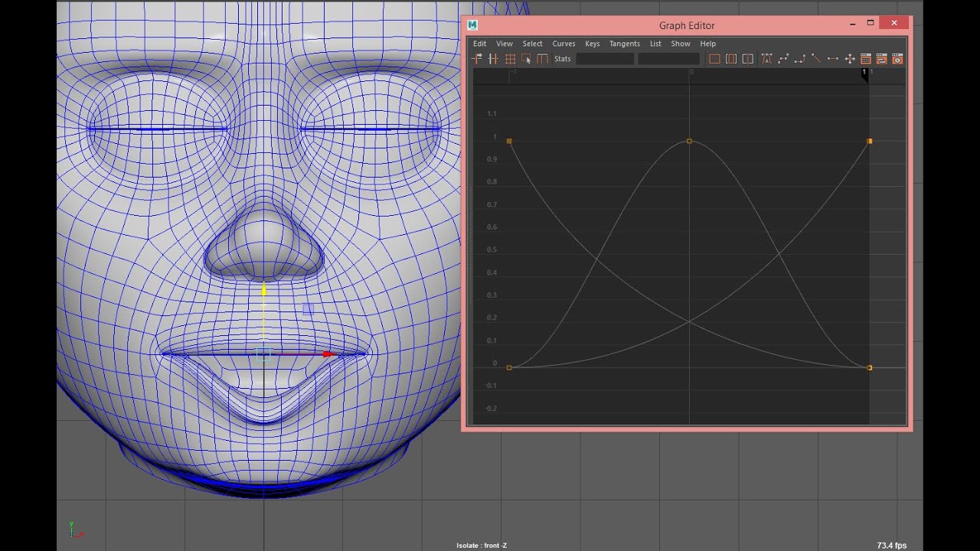Open the Select menu
The image size is (980, 551).
point(532,44)
